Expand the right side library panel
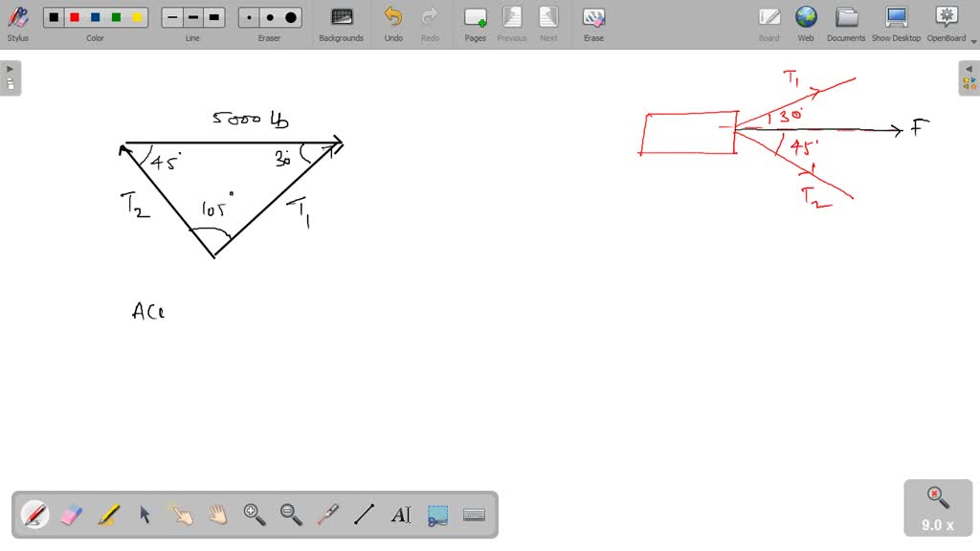The image size is (980, 551). pyautogui.click(x=969, y=78)
